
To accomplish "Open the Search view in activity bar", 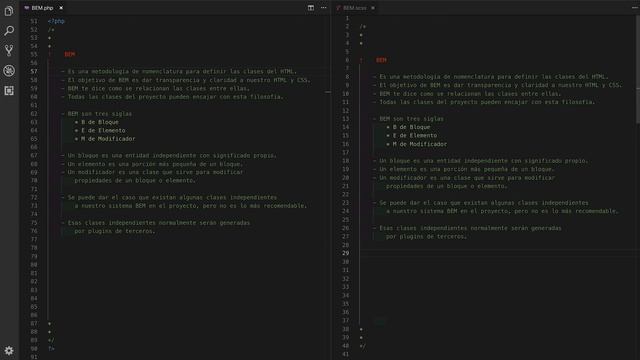I will (9, 31).
